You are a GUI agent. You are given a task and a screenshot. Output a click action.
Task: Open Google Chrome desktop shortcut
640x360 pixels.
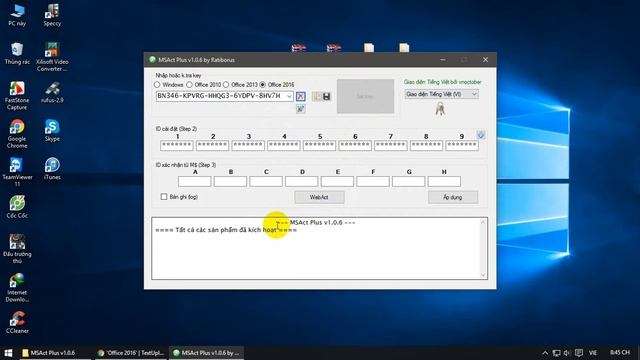click(17, 133)
